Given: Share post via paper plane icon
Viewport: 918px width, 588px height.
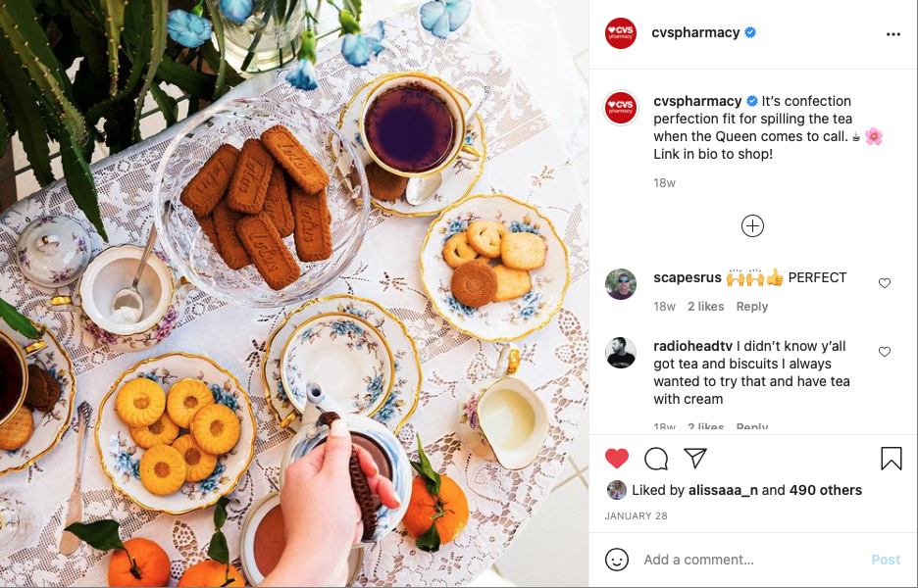Looking at the screenshot, I should (695, 458).
